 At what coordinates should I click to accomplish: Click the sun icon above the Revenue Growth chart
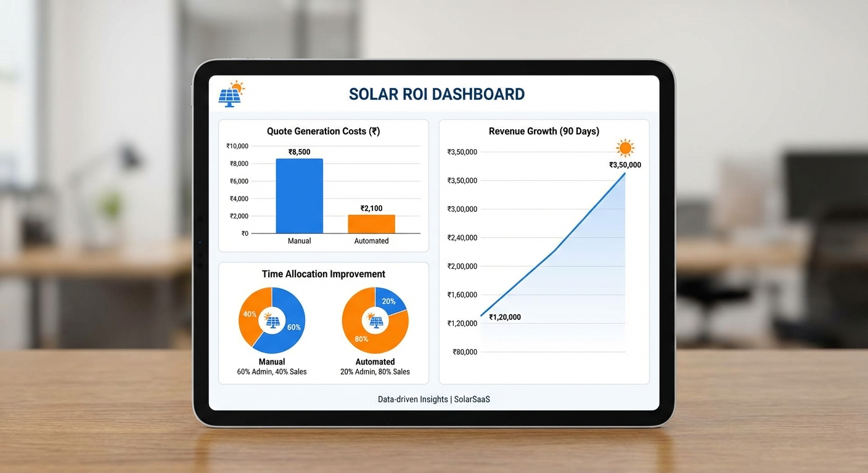[x=625, y=147]
